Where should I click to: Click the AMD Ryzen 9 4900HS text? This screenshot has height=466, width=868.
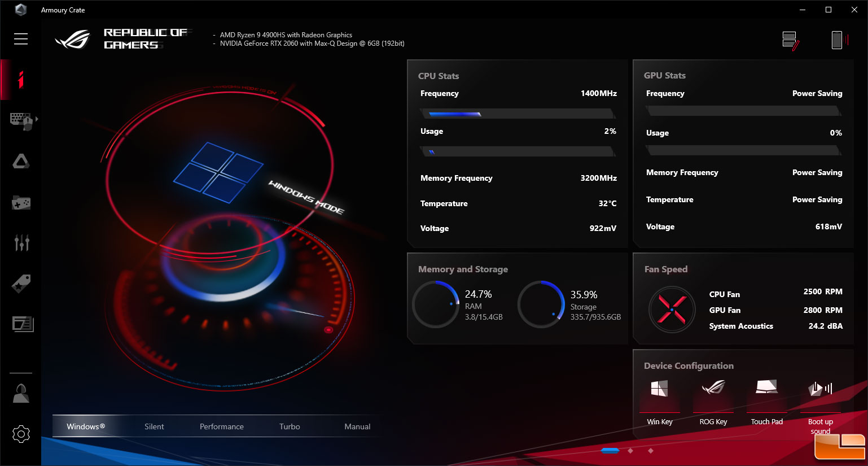[x=286, y=35]
